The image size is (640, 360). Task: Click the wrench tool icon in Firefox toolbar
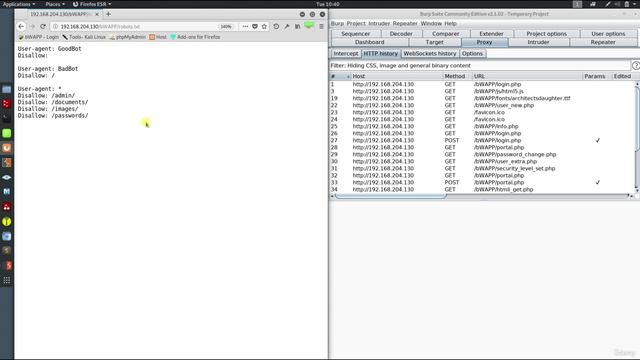pos(287,26)
